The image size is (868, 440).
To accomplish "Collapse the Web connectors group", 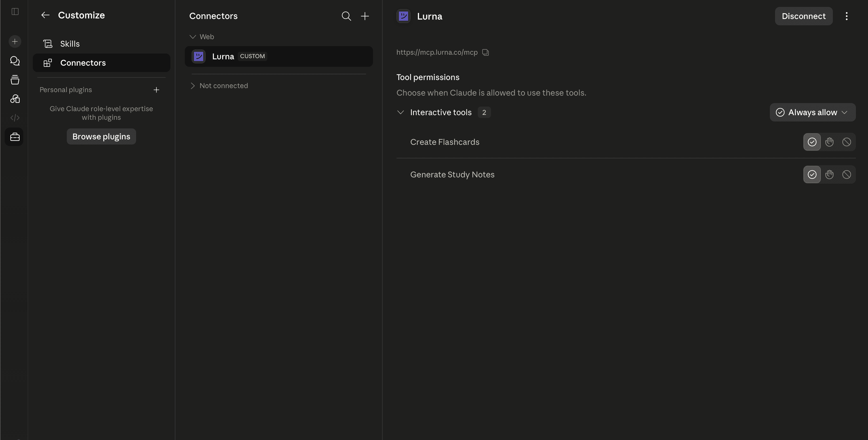I will click(x=193, y=37).
